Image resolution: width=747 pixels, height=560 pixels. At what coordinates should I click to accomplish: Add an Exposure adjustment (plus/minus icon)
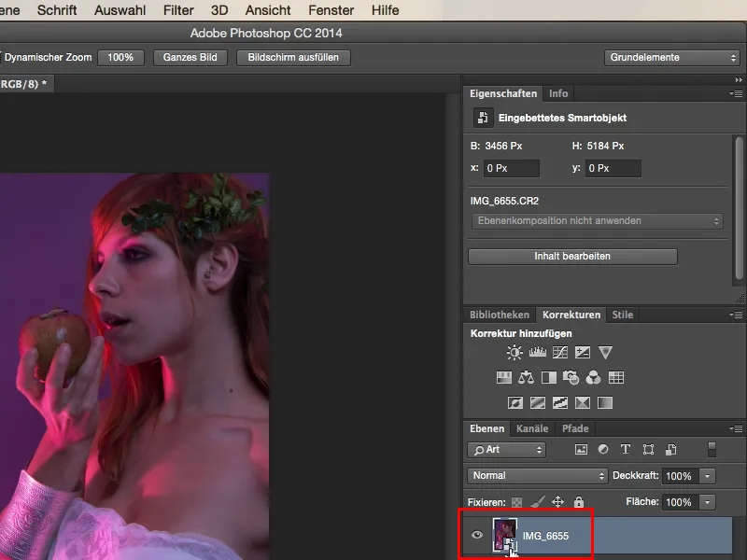(x=582, y=353)
